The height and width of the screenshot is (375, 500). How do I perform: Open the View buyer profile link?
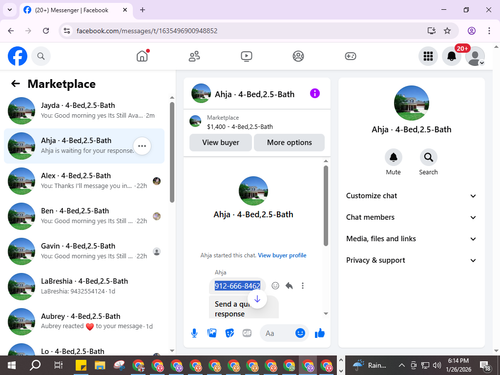pyautogui.click(x=282, y=255)
